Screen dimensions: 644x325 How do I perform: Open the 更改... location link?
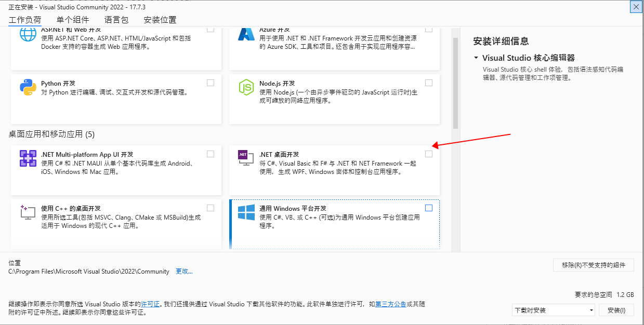tap(184, 272)
